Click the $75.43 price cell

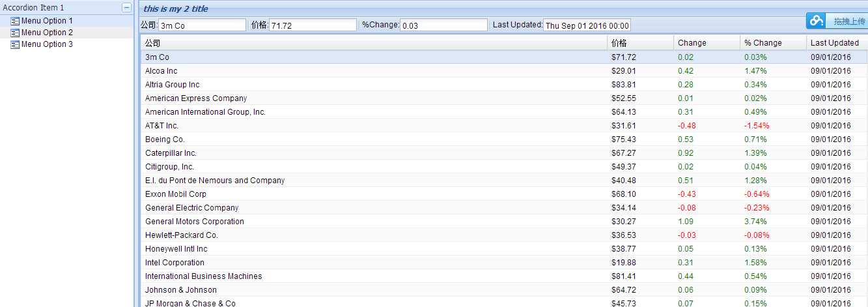(624, 139)
